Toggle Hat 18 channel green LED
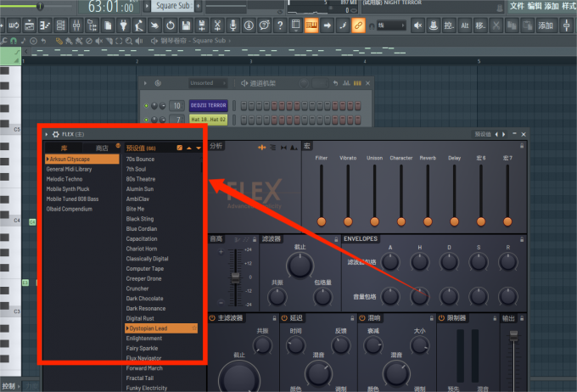This screenshot has height=392, width=577. point(146,120)
